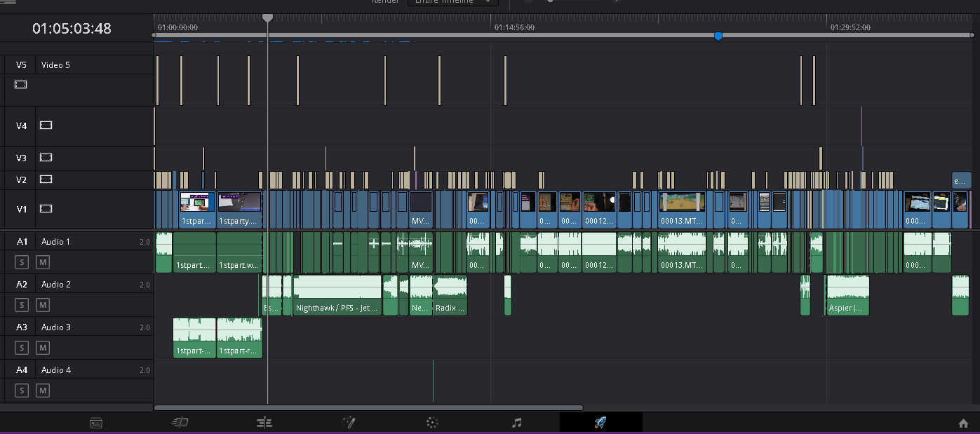Solo the Audio 2 track
Screen dimensions: 980x434
point(22,305)
